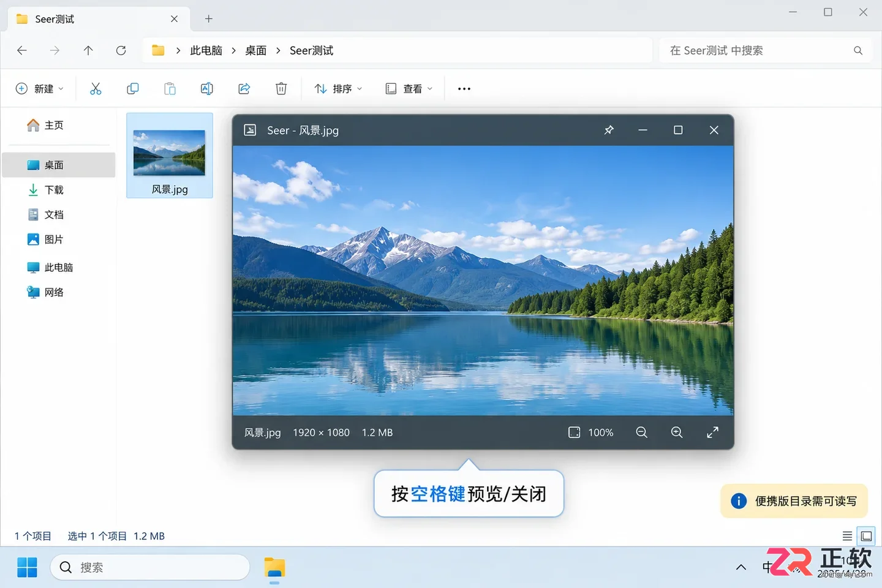Select 桌面 in the navigation pane
This screenshot has width=882, height=588.
click(59, 165)
